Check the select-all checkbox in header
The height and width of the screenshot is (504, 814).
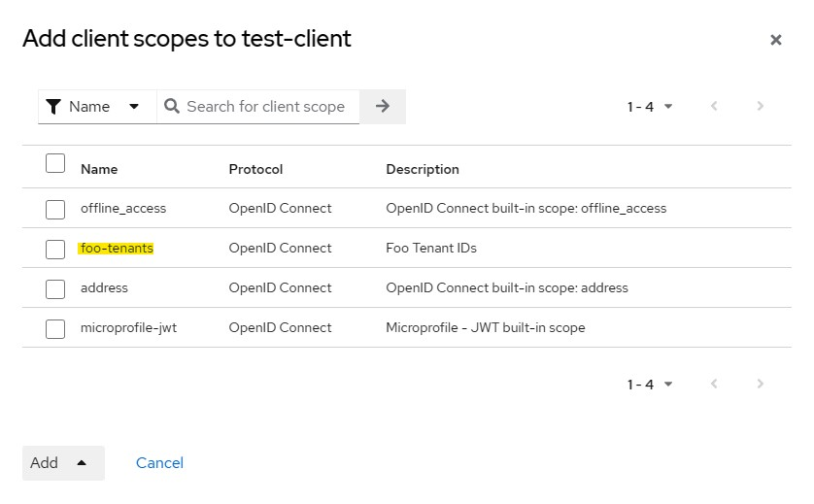point(55,163)
